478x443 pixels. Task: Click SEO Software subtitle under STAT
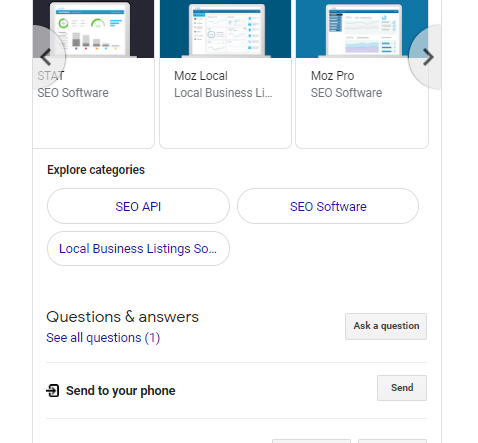73,93
